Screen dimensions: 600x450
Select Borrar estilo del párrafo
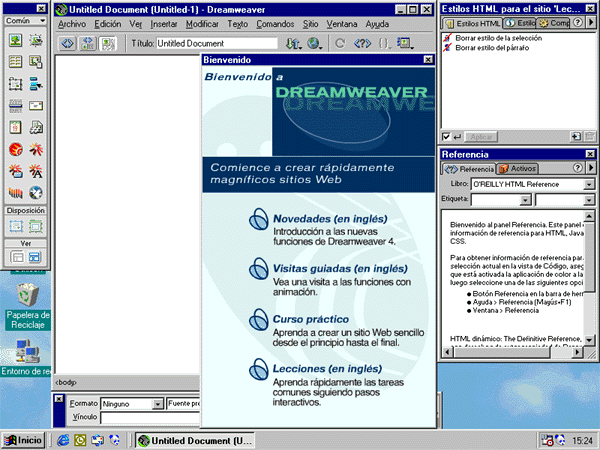(x=492, y=48)
